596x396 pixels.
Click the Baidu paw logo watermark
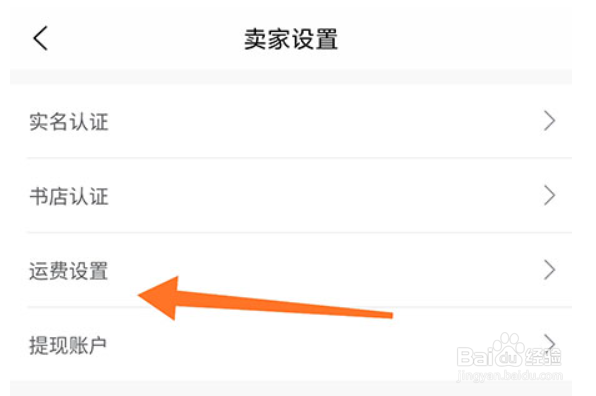point(508,349)
